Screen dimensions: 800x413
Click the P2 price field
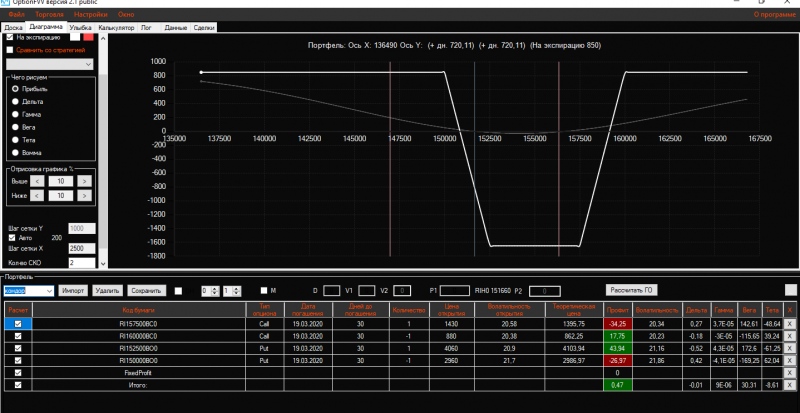tap(545, 291)
